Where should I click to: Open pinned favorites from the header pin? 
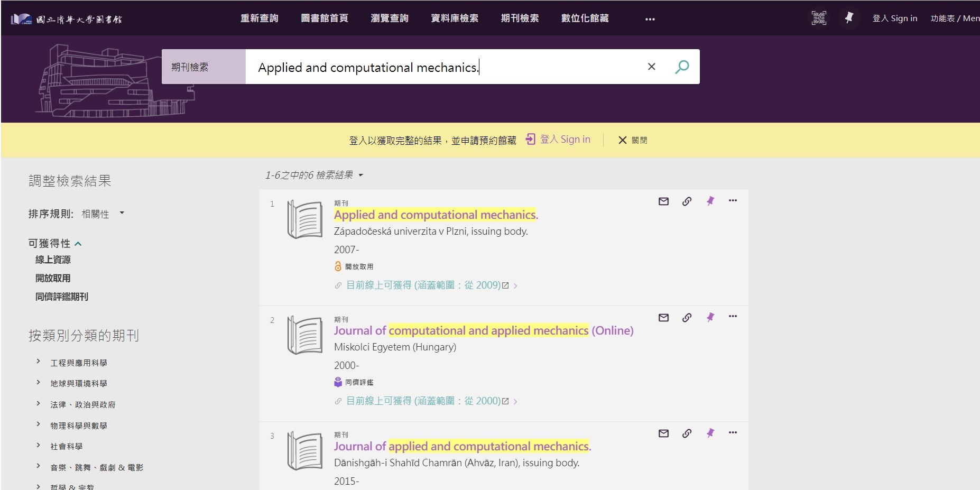(849, 18)
